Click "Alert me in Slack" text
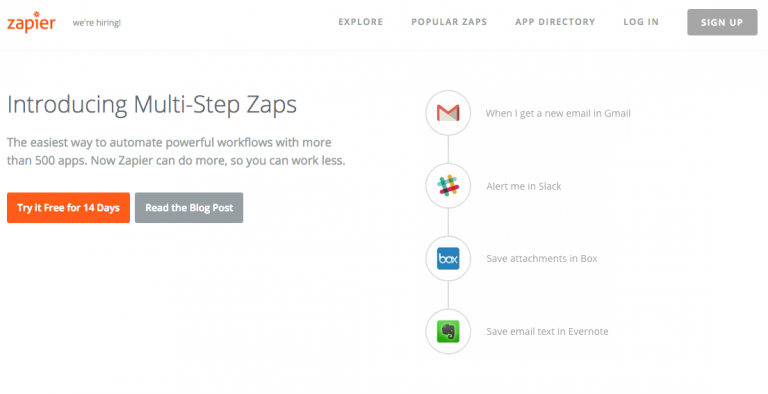Viewport: 768px width, 394px height. pyautogui.click(x=524, y=186)
